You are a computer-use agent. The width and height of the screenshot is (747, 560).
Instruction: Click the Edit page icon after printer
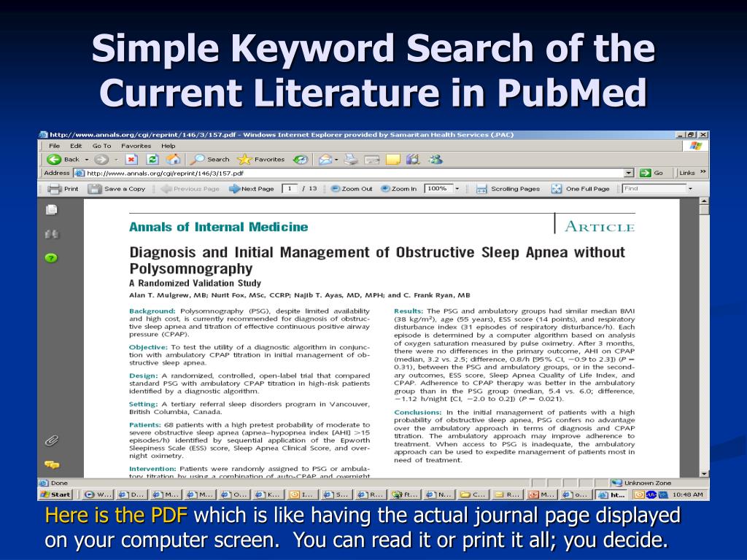371,160
